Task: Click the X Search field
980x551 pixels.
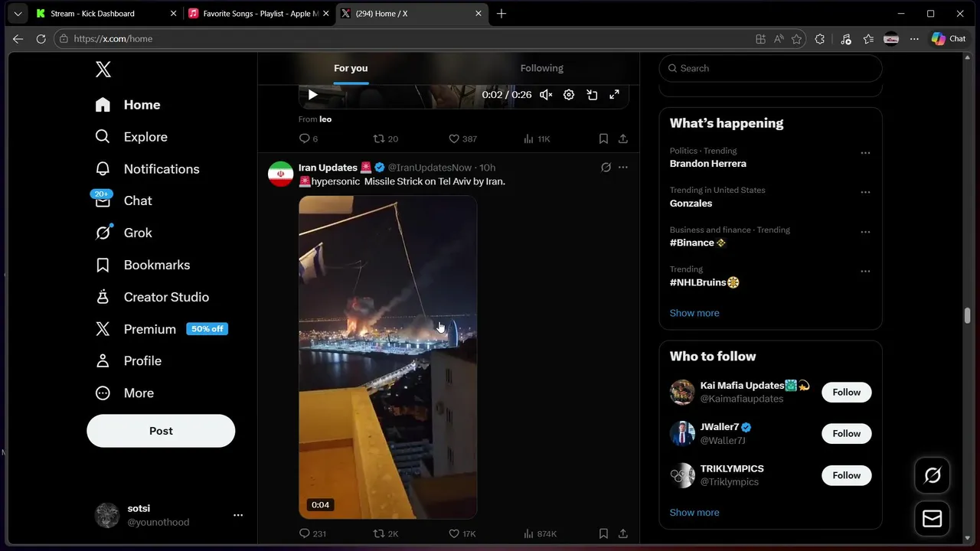Action: (x=770, y=68)
